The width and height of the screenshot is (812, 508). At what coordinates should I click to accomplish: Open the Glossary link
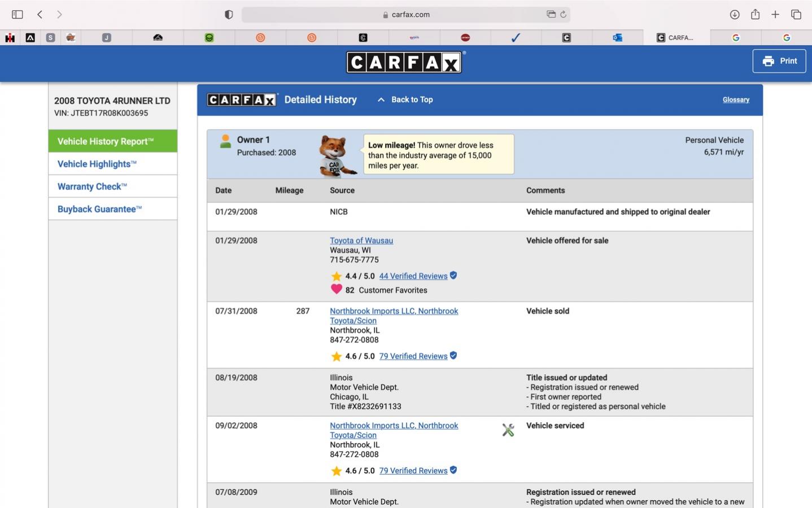736,99
